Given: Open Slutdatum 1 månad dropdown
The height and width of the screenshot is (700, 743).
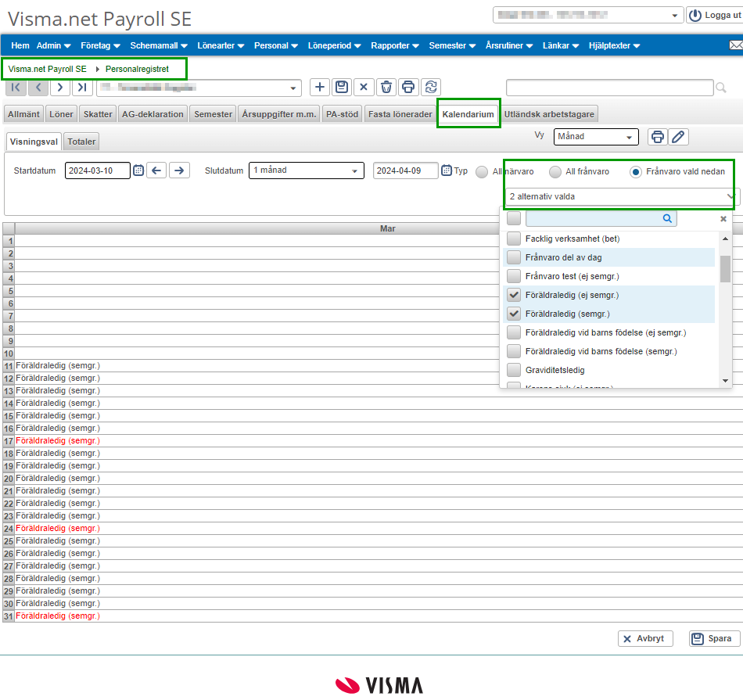Looking at the screenshot, I should point(306,171).
